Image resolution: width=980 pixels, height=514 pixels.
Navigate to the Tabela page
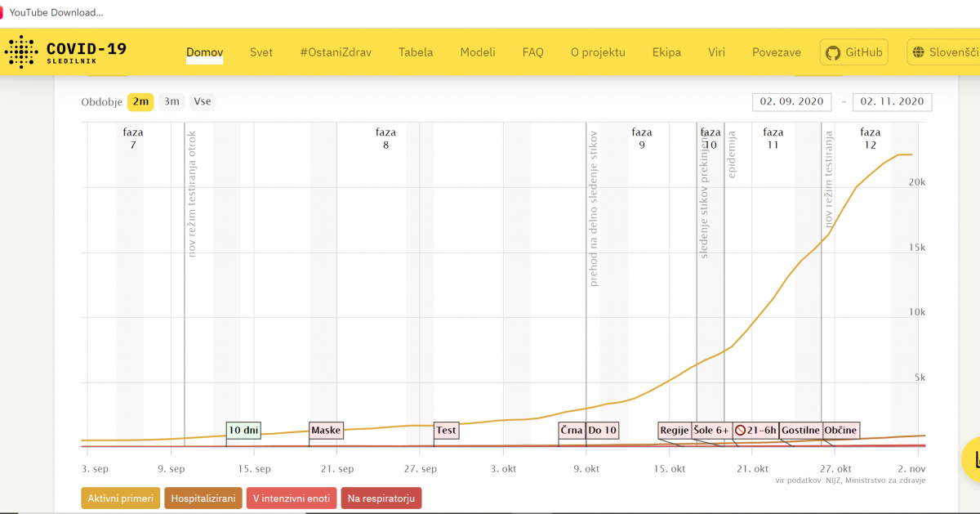pos(416,52)
